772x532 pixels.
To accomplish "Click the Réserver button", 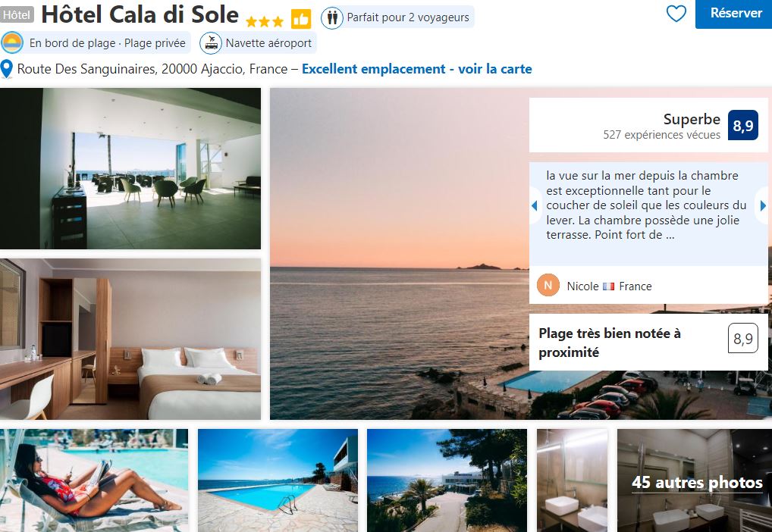I will [734, 14].
